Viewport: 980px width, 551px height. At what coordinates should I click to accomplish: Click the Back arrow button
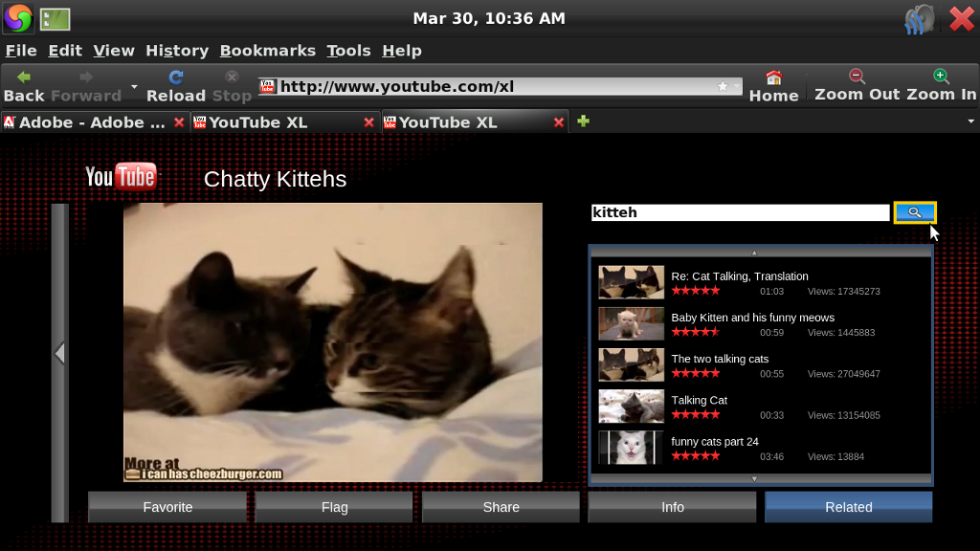(x=24, y=85)
